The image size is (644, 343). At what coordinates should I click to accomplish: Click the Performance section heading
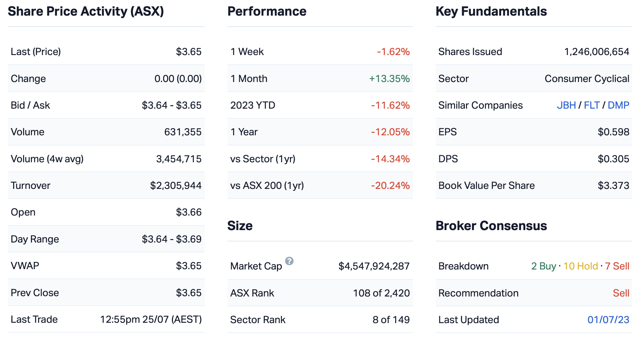pos(267,11)
